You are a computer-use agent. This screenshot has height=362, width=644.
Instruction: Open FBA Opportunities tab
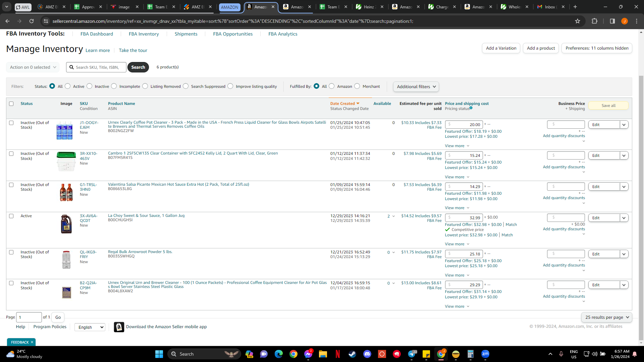coord(233,34)
